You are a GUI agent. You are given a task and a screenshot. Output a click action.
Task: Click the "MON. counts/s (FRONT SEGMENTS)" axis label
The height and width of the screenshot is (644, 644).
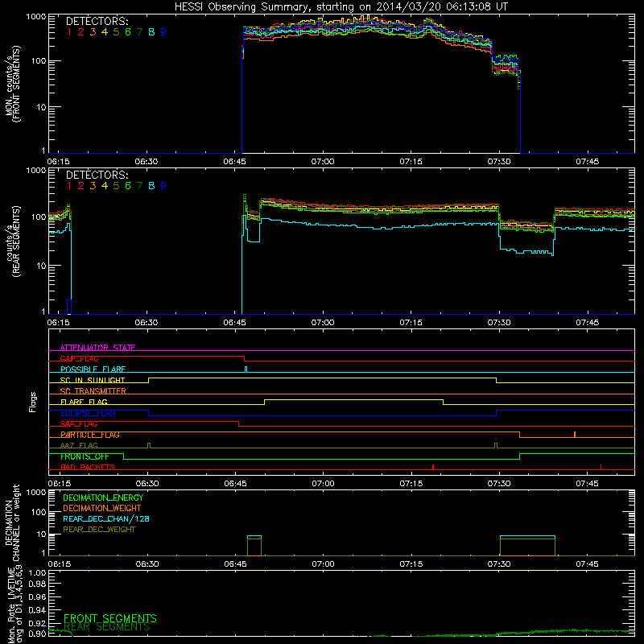(13, 84)
